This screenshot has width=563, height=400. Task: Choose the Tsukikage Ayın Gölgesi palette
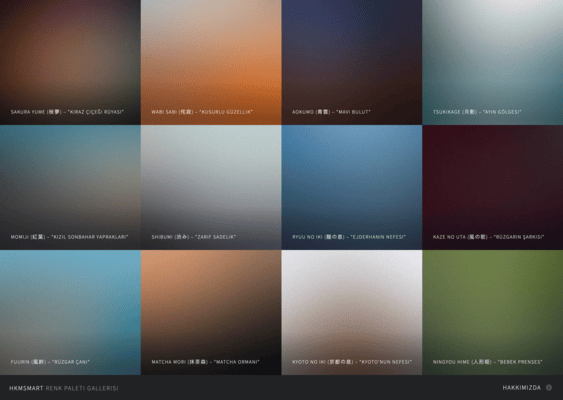point(493,62)
